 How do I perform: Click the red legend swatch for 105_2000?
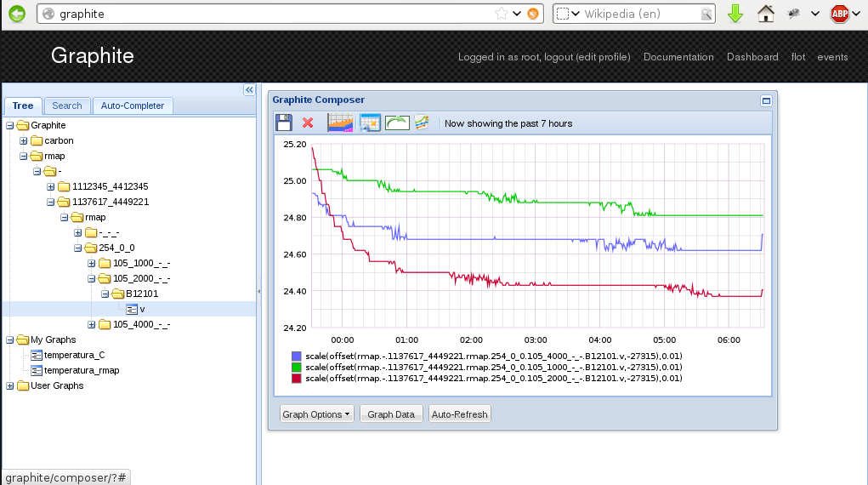(296, 379)
